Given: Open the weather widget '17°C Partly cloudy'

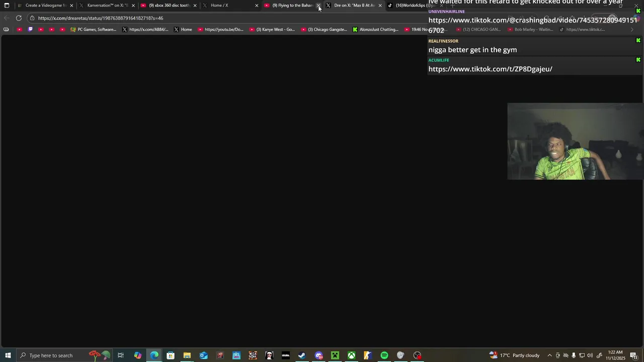Looking at the screenshot, I should tap(515, 355).
